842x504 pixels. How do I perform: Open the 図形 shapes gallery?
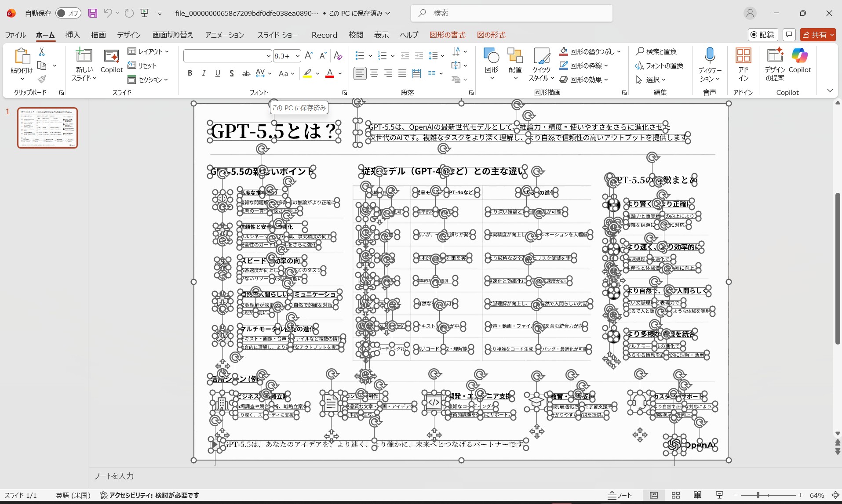[x=492, y=64]
